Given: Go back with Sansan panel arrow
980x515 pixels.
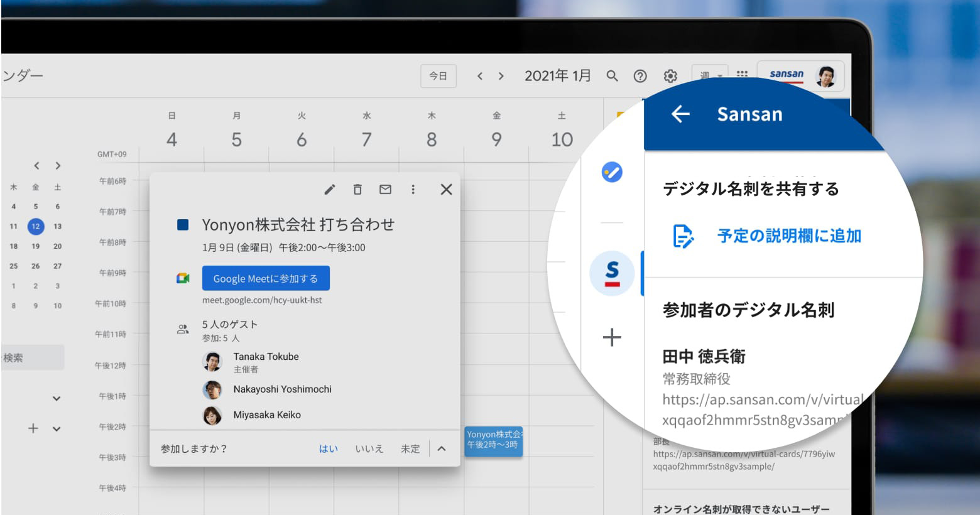Looking at the screenshot, I should pyautogui.click(x=680, y=114).
